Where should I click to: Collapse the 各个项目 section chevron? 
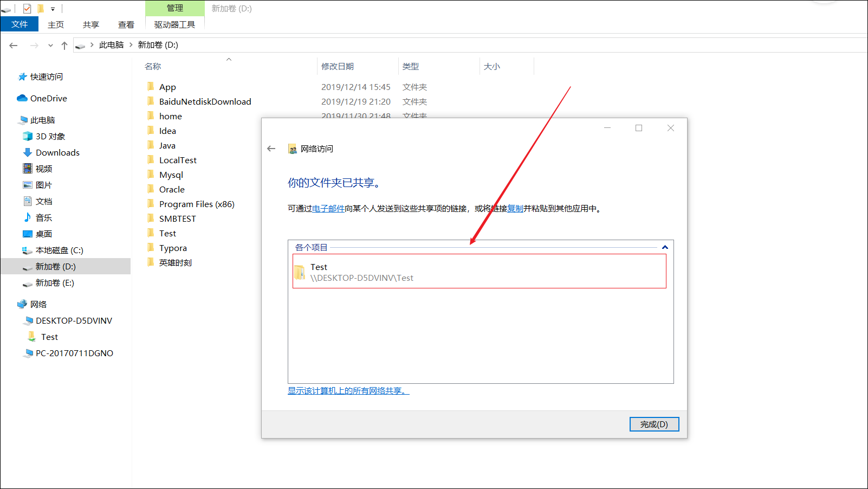[665, 247]
